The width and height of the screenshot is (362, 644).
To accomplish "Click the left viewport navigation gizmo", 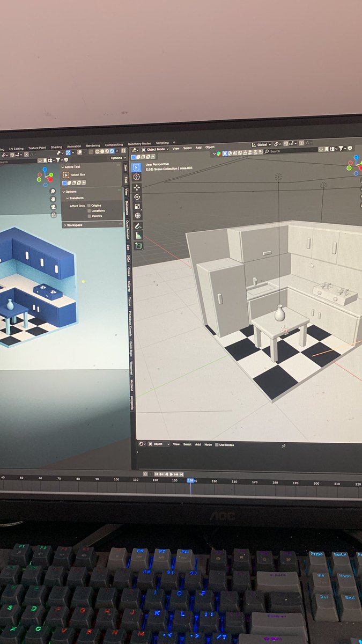I will pos(45,176).
